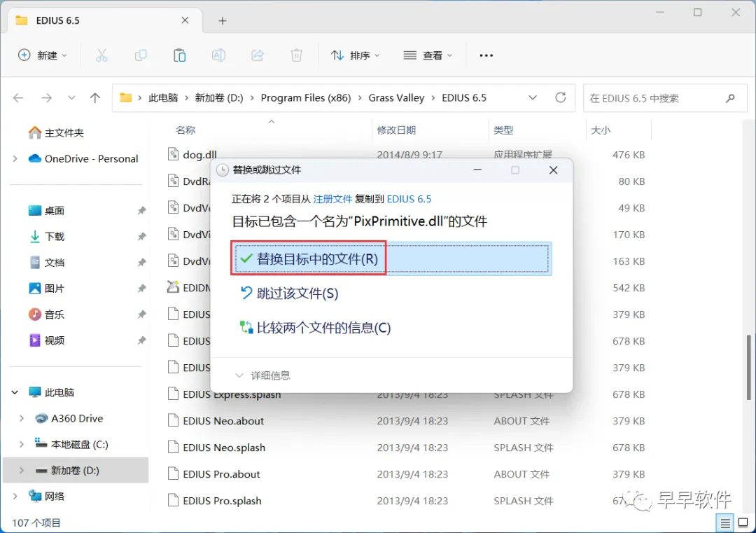756x533 pixels.
Task: Go back with the left arrow
Action: pos(18,98)
